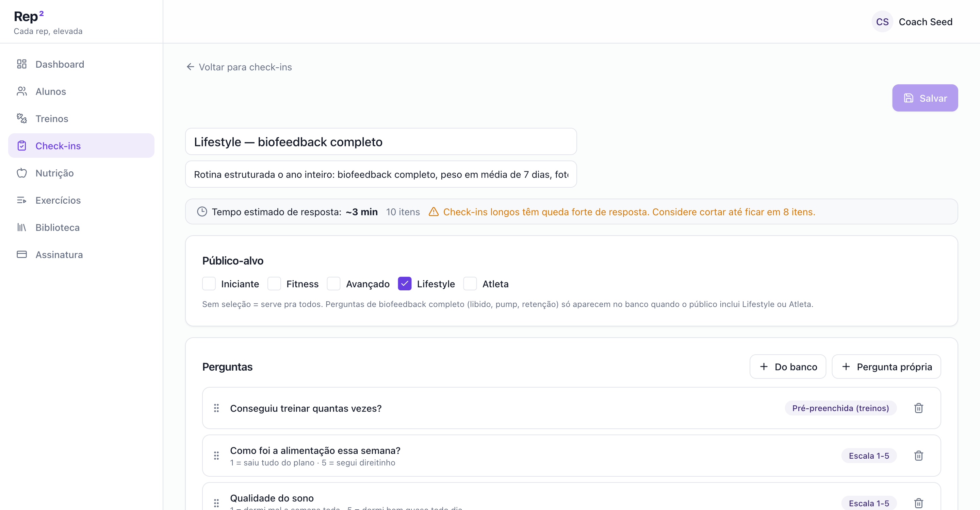
Task: Click the 'Escala 1-5' badge for sono
Action: (x=869, y=503)
